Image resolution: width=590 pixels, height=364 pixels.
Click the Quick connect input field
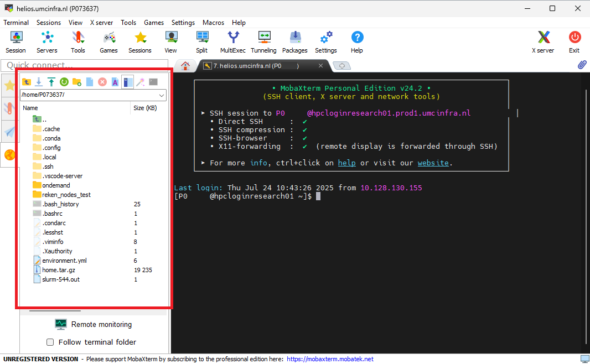(85, 65)
